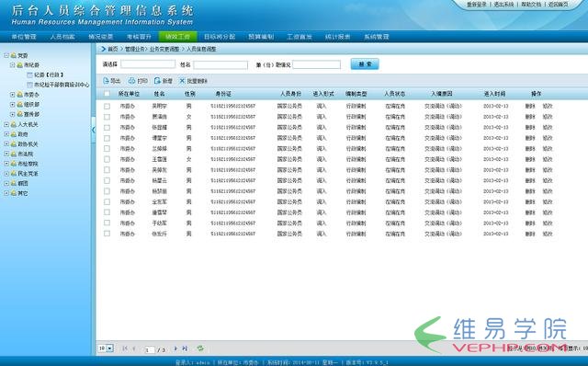Click the 政协机关 folder icon in tree

tap(14, 143)
